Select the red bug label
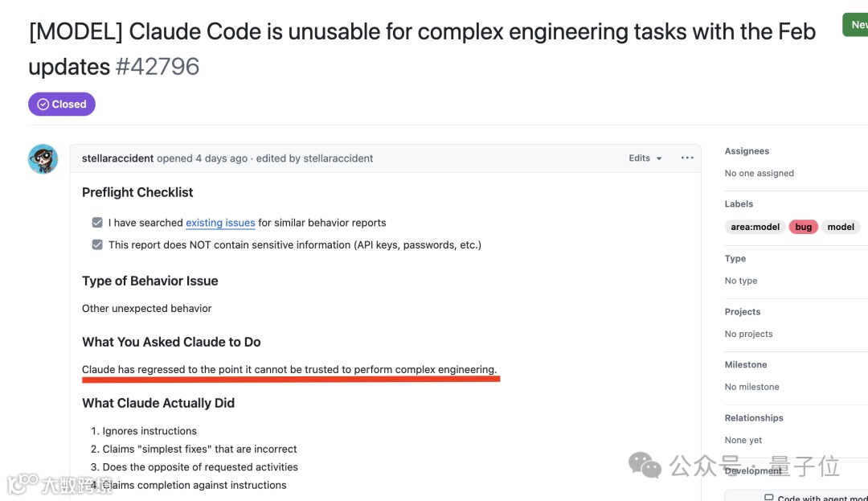Viewport: 868px width, 501px height. point(803,227)
